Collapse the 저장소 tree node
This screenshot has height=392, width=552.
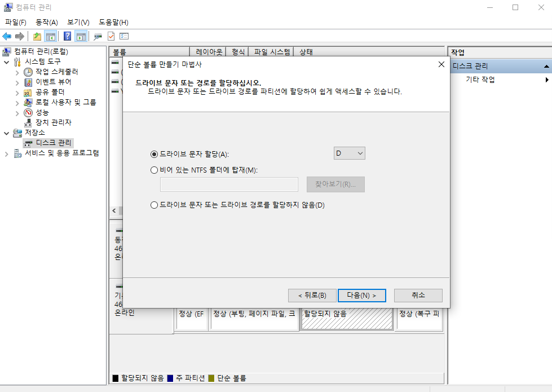coord(6,134)
